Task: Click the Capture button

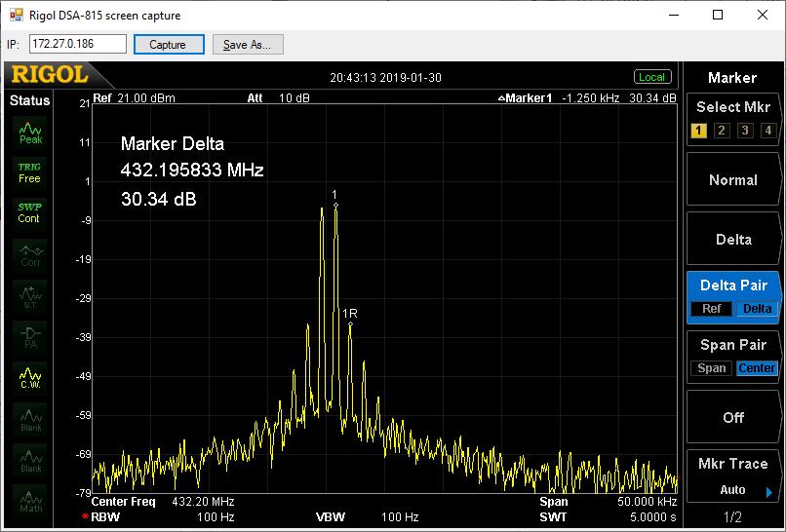Action: (169, 45)
